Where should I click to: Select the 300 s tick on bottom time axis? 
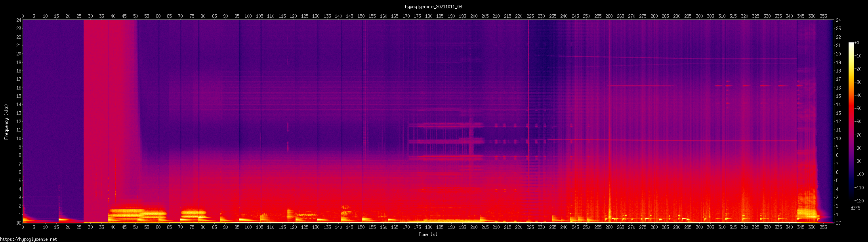point(699,227)
